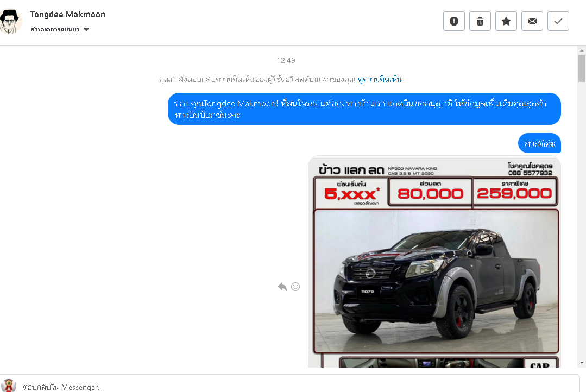Delete conversation using trash icon
The image size is (586, 392).
click(480, 21)
